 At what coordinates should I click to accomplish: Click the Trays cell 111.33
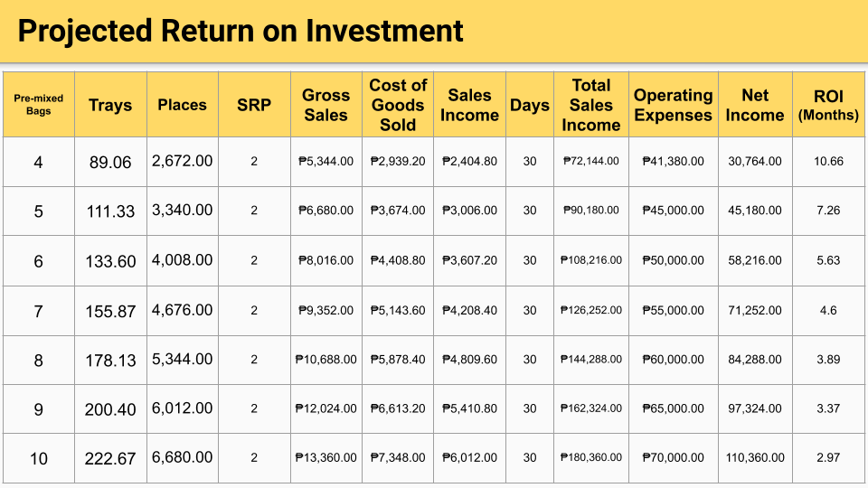pos(110,211)
